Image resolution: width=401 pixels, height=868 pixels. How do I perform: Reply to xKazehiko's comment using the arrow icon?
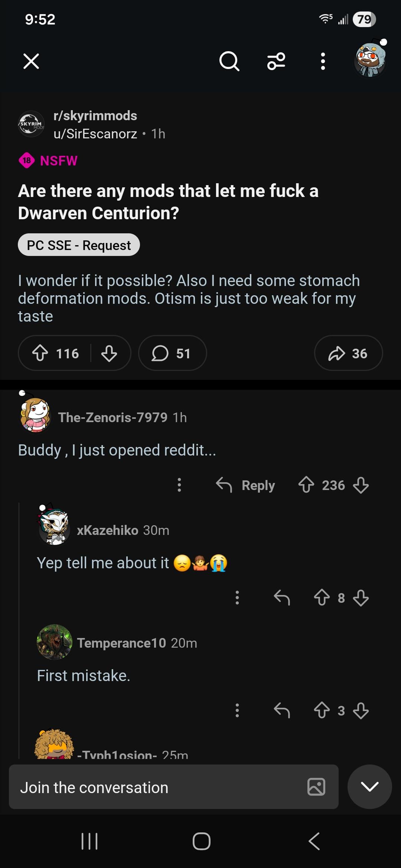tap(282, 598)
